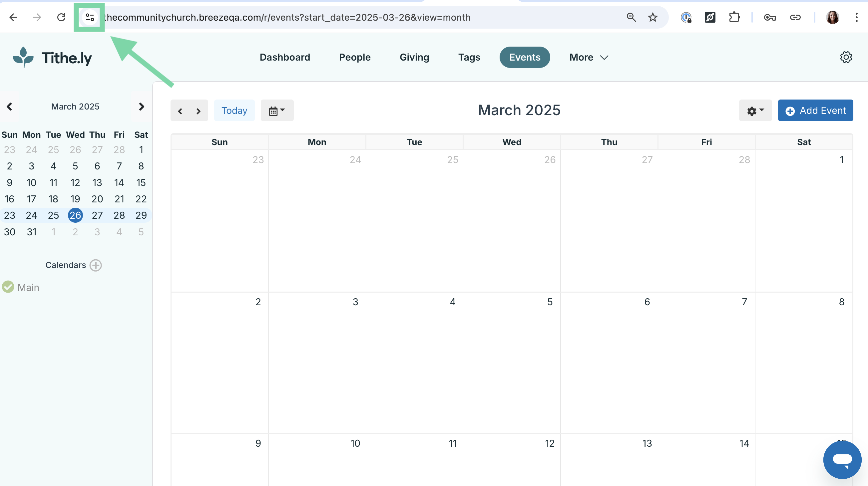Open the chat support bubble
Viewport: 868px width, 486px height.
click(842, 460)
